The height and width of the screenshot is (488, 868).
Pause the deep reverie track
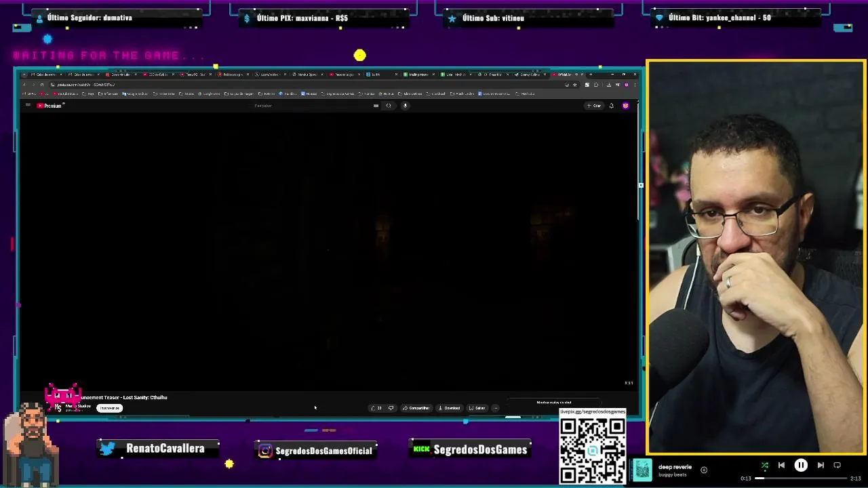tap(801, 466)
